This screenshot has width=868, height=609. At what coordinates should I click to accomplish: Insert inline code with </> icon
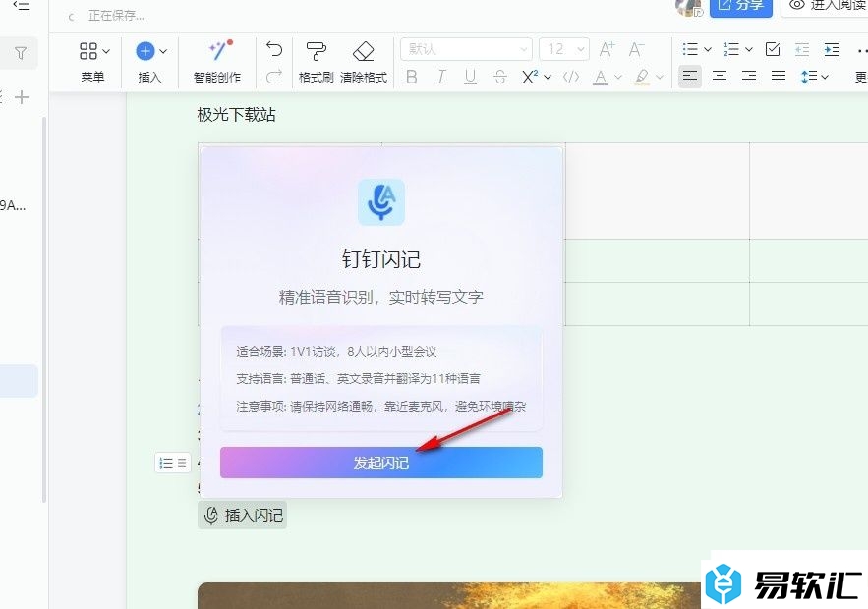571,77
